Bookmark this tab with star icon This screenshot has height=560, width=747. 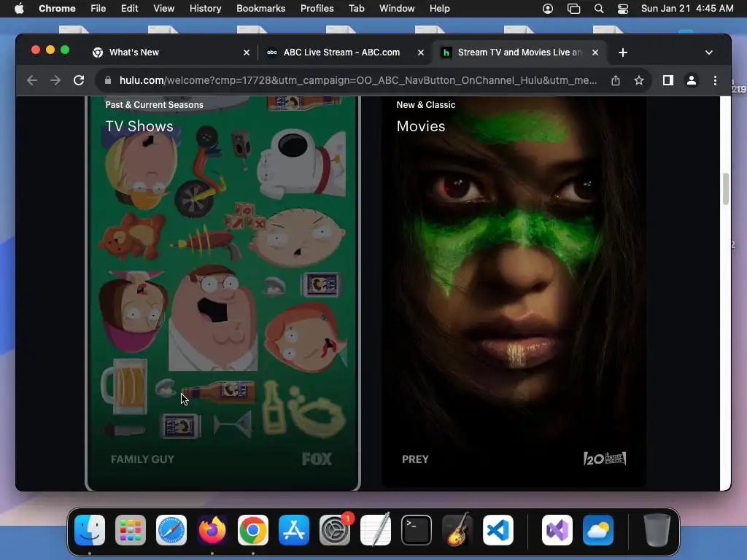[639, 80]
